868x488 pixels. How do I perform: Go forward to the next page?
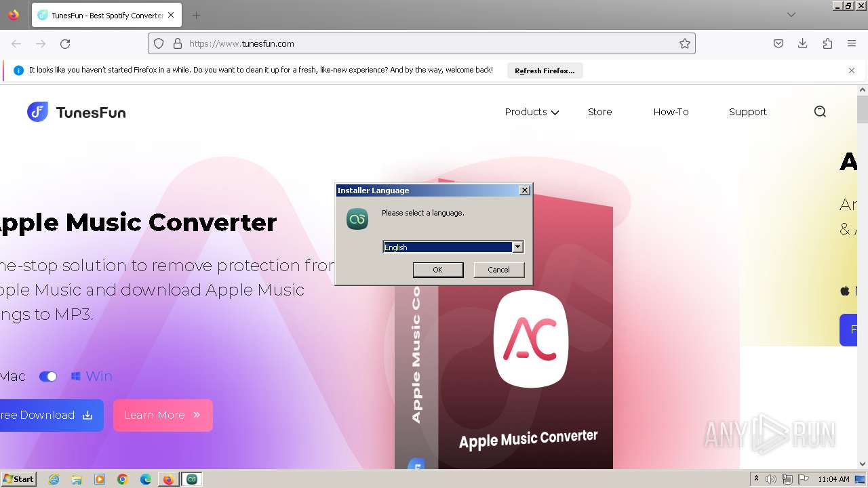pos(41,43)
